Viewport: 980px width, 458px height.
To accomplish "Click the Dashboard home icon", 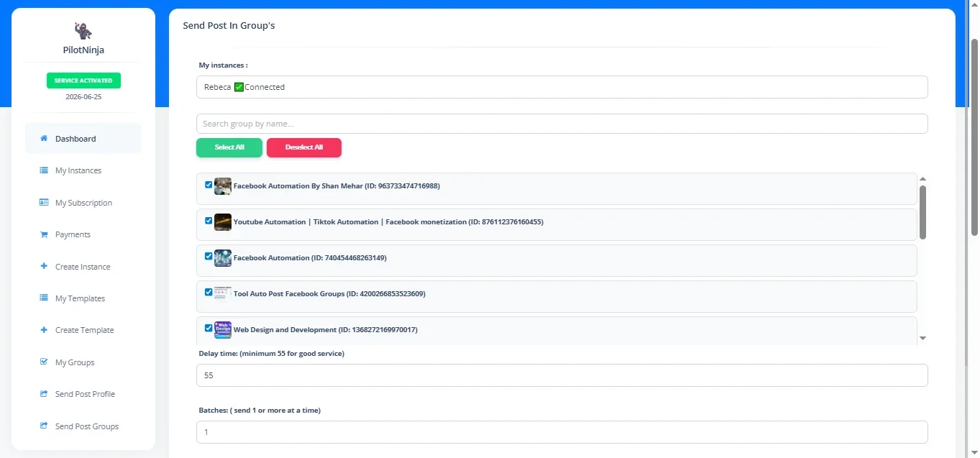I will coord(44,139).
